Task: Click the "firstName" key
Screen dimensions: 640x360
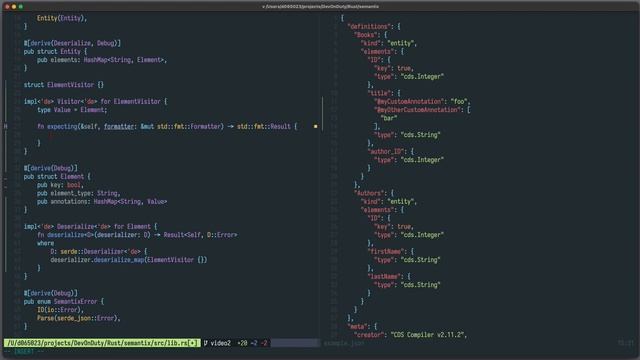Action: pos(385,251)
